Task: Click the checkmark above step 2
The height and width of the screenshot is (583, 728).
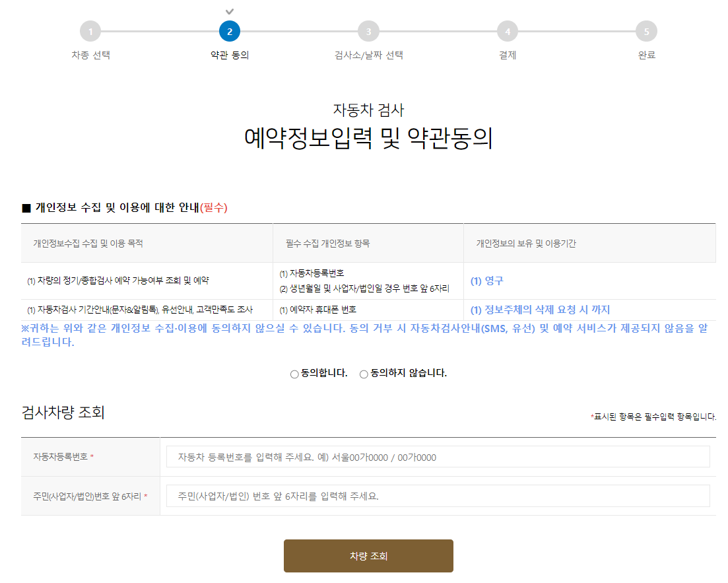Action: (230, 11)
